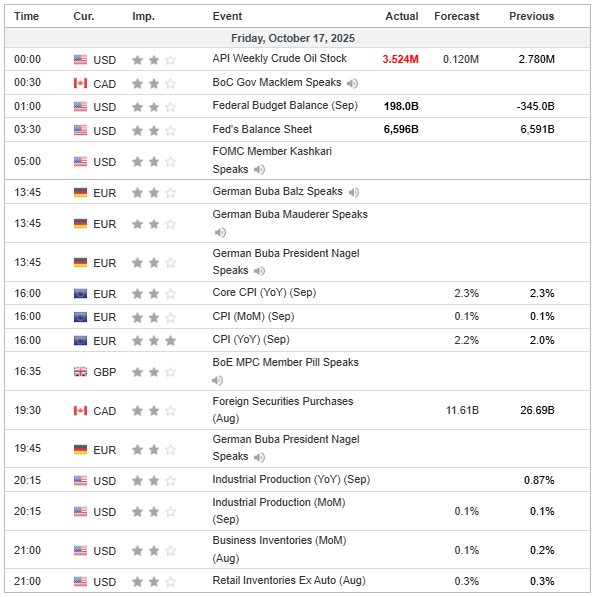Image resolution: width=595 pixels, height=597 pixels.
Task: Click the 19:30 time cell
Action: (27, 410)
